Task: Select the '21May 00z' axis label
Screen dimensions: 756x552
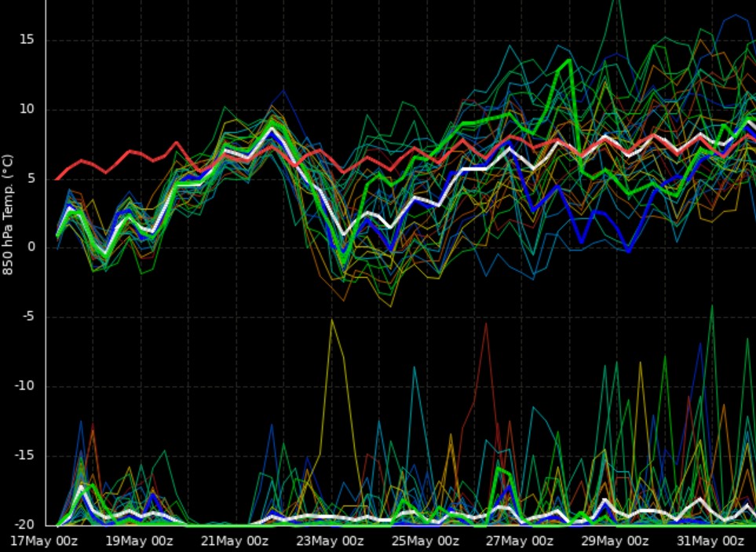Action: tap(234, 541)
